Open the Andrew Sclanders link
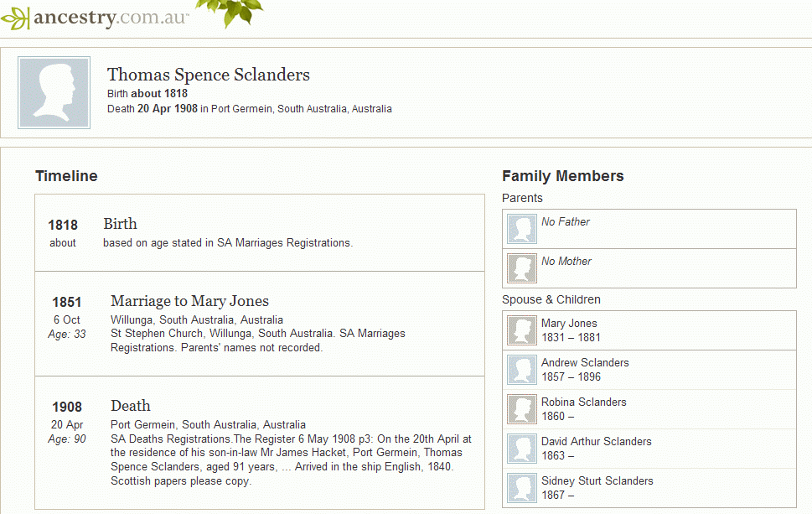The image size is (812, 514). 585,363
